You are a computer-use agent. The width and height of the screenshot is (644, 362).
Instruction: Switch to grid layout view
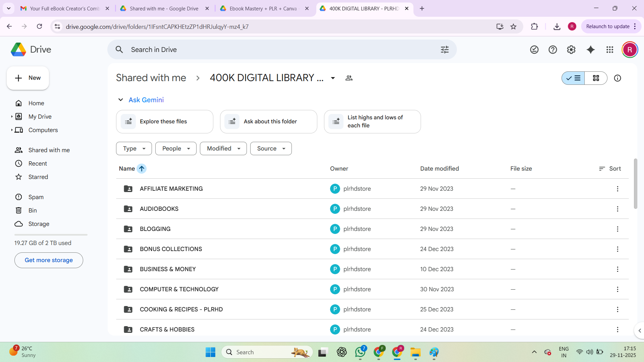pyautogui.click(x=596, y=78)
